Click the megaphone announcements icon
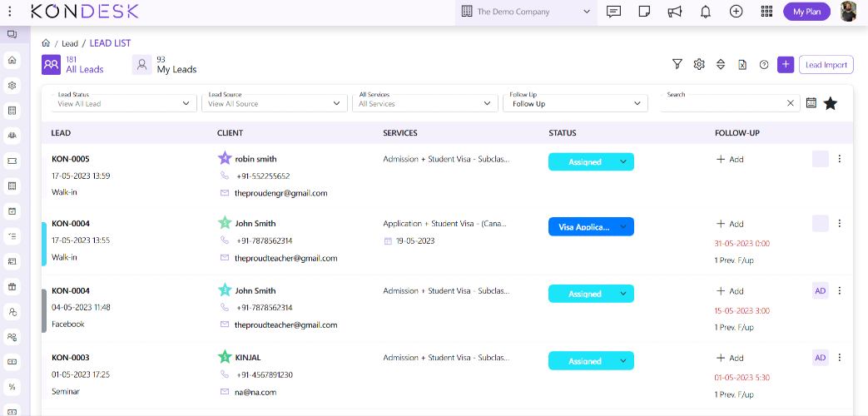868x416 pixels. coord(675,12)
